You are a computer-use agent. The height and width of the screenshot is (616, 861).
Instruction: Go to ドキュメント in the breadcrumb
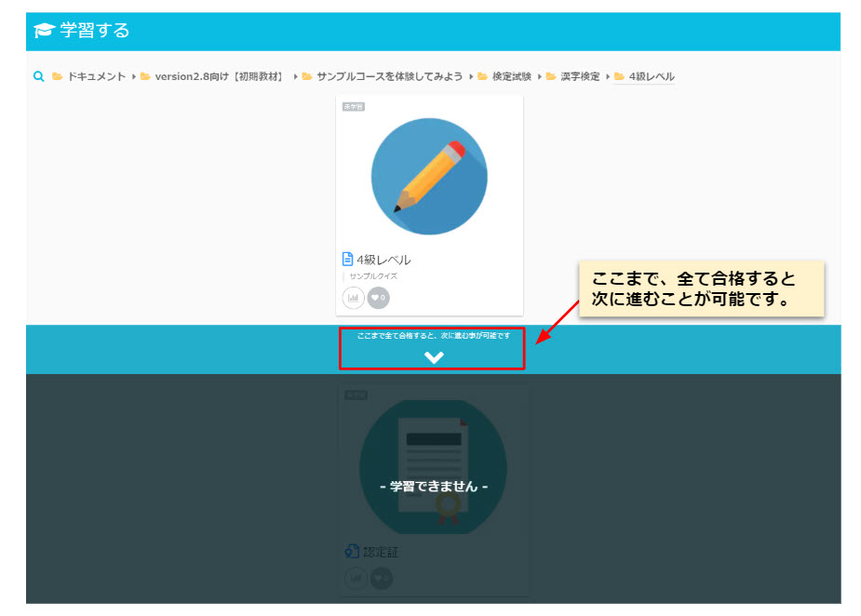pyautogui.click(x=96, y=76)
